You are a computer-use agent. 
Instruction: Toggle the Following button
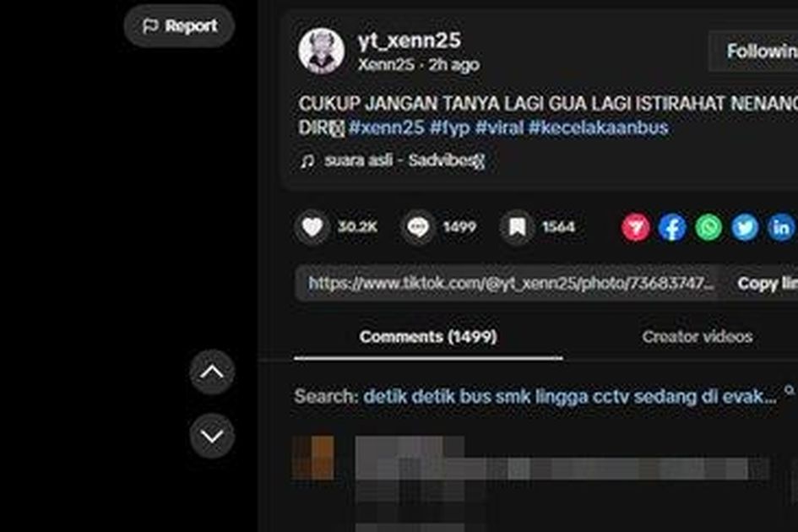[x=754, y=51]
